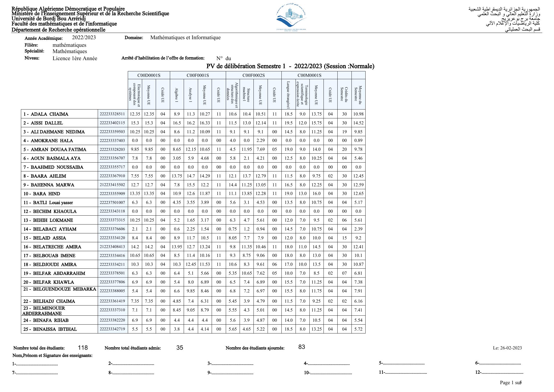Viewport: 554px width, 392px height.
Task: Click the admitted students count 35
Action: (180, 348)
